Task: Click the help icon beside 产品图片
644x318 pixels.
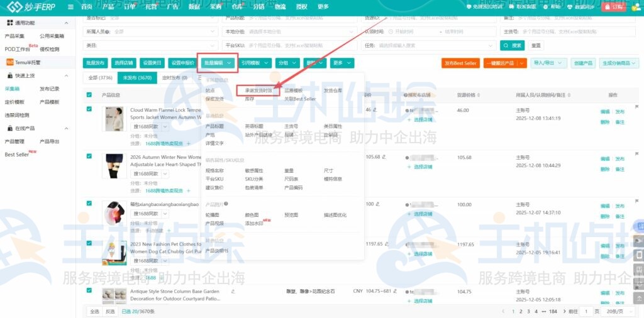Action: (x=226, y=204)
